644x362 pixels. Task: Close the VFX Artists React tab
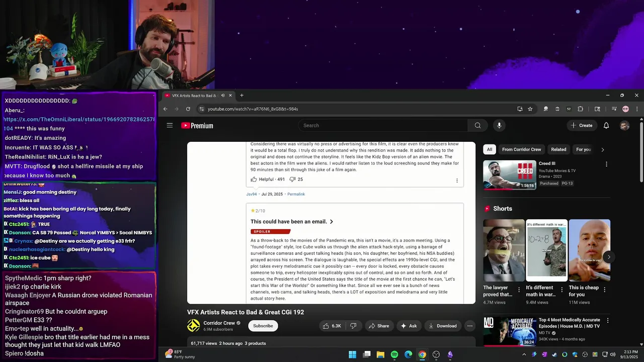tap(230, 96)
